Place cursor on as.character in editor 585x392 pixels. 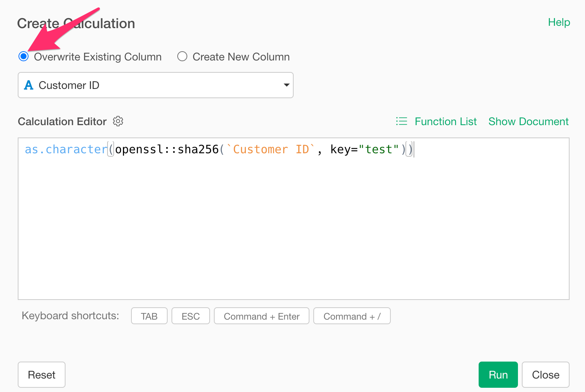[66, 149]
